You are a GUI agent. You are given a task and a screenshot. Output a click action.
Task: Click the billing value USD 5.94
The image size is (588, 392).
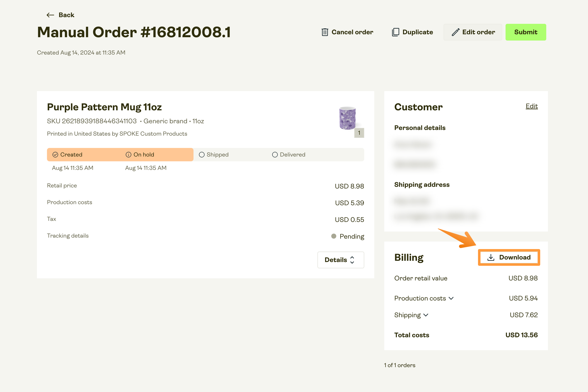[x=523, y=298]
